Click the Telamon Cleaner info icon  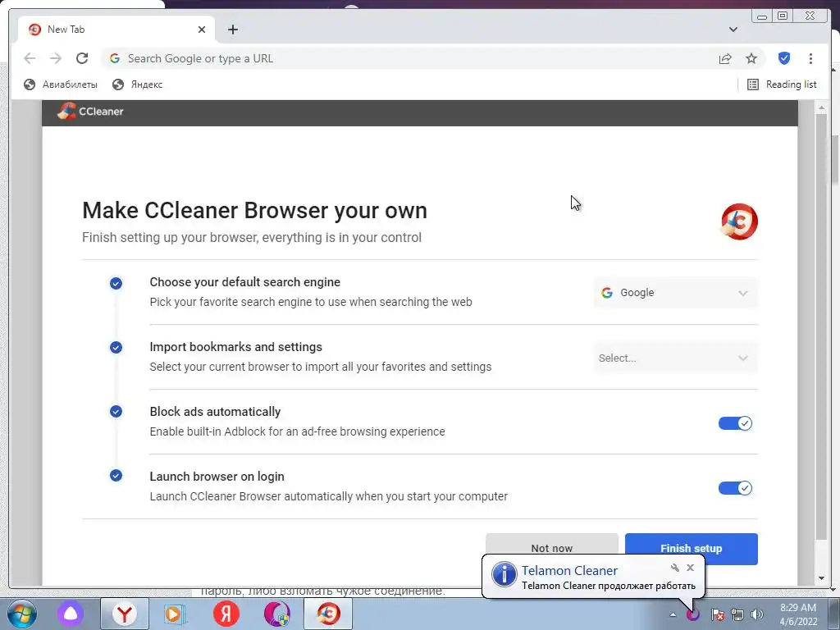coord(504,575)
